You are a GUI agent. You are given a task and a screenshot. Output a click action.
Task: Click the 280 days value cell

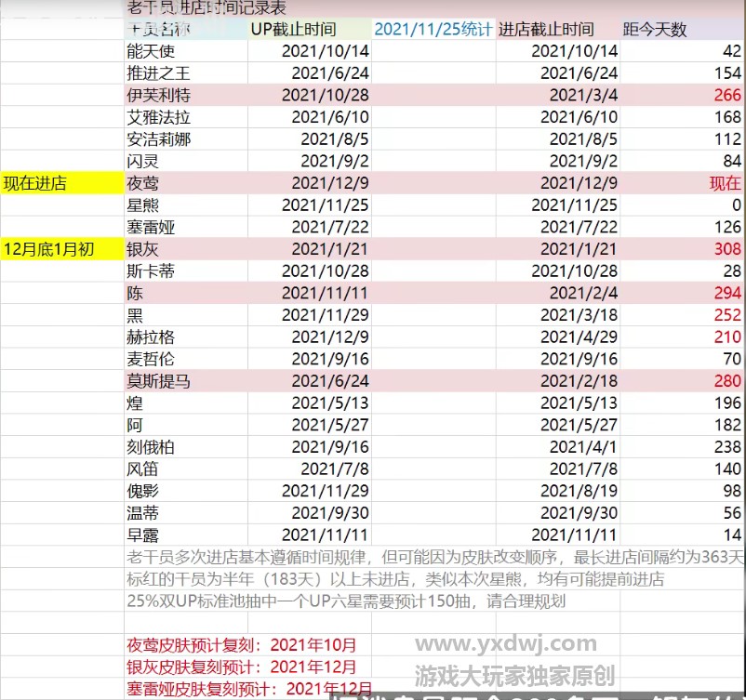coord(726,380)
